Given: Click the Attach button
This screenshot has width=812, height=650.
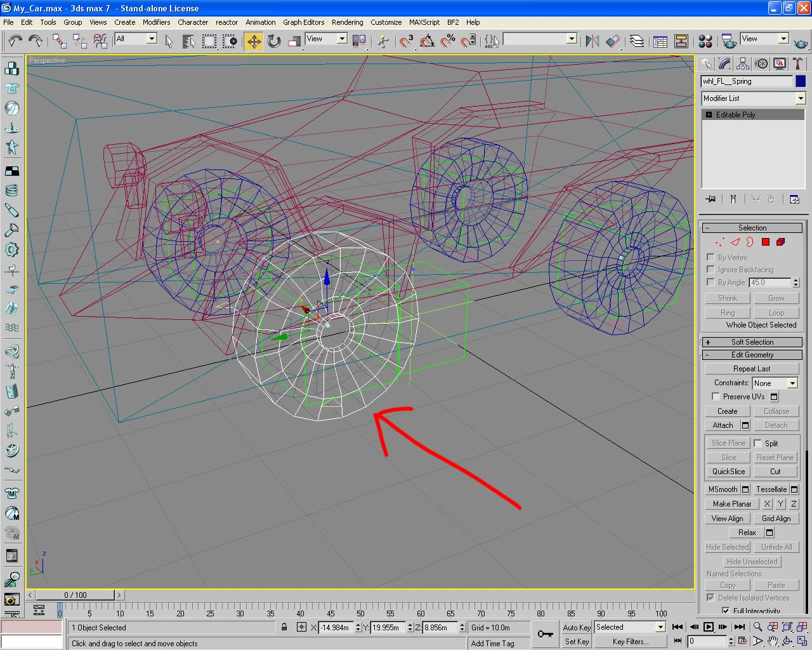Looking at the screenshot, I should tap(723, 425).
